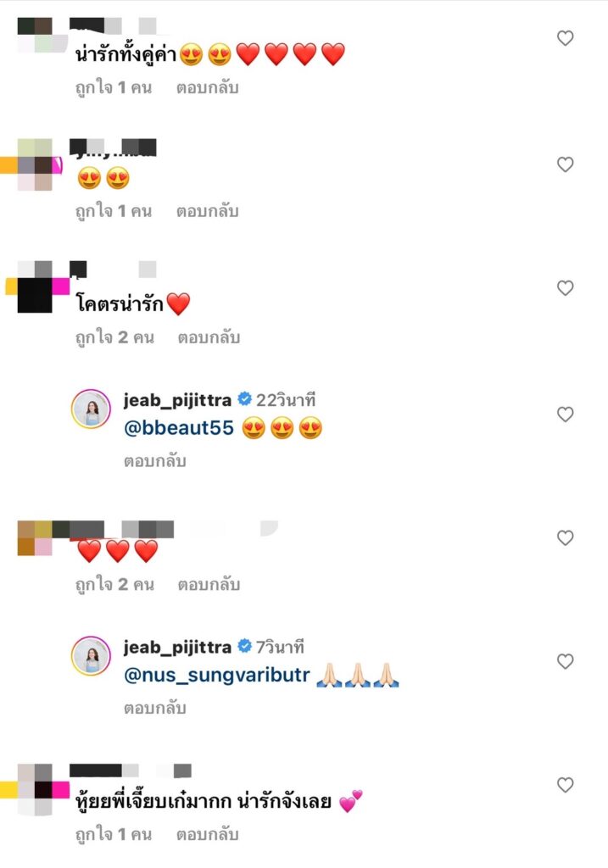608x868 pixels.
Task: Like the น่ารักทั้งคู่ค่า comment heart
Action: [565, 38]
